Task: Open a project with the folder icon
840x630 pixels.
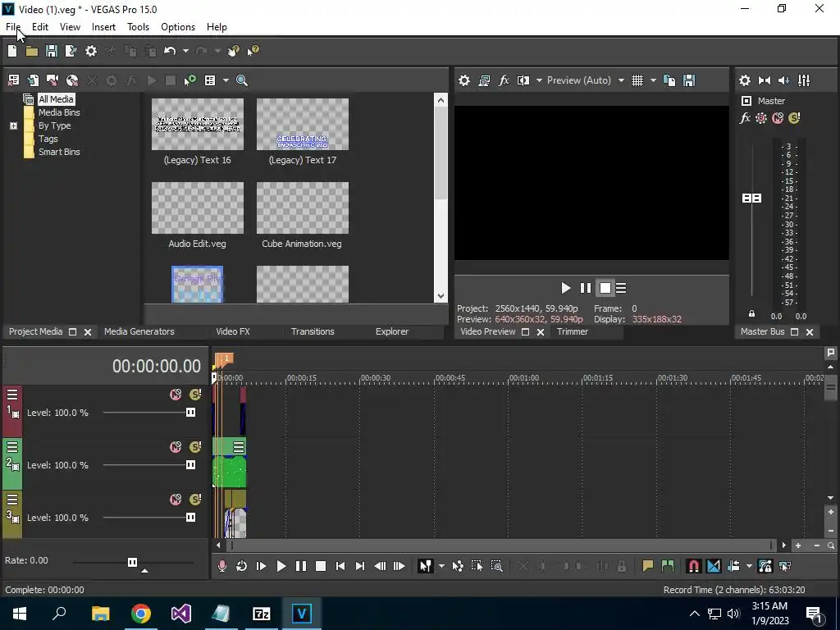Action: 32,51
